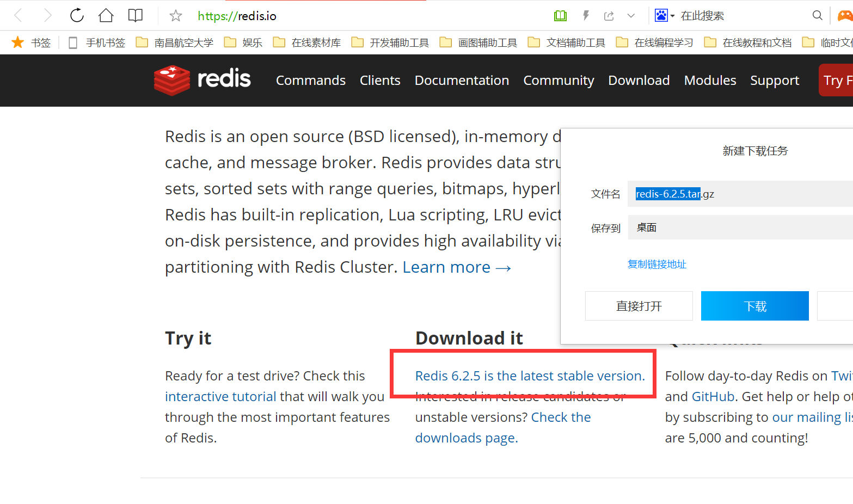Image resolution: width=853 pixels, height=504 pixels.
Task: Click the 复制链接地址 copy link address link
Action: pos(657,265)
